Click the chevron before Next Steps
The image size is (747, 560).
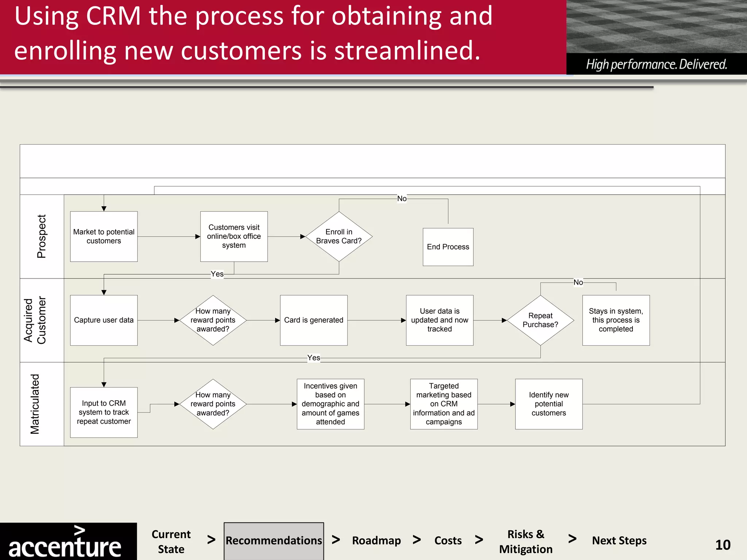(573, 538)
